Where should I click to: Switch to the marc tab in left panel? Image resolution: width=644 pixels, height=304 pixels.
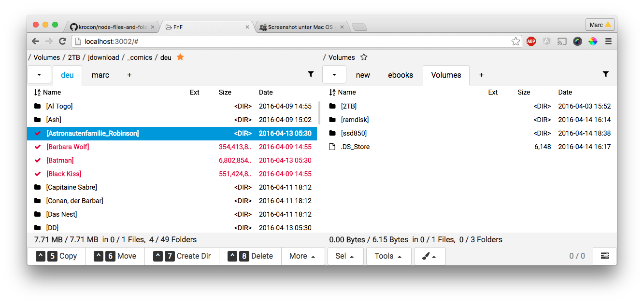pos(100,75)
